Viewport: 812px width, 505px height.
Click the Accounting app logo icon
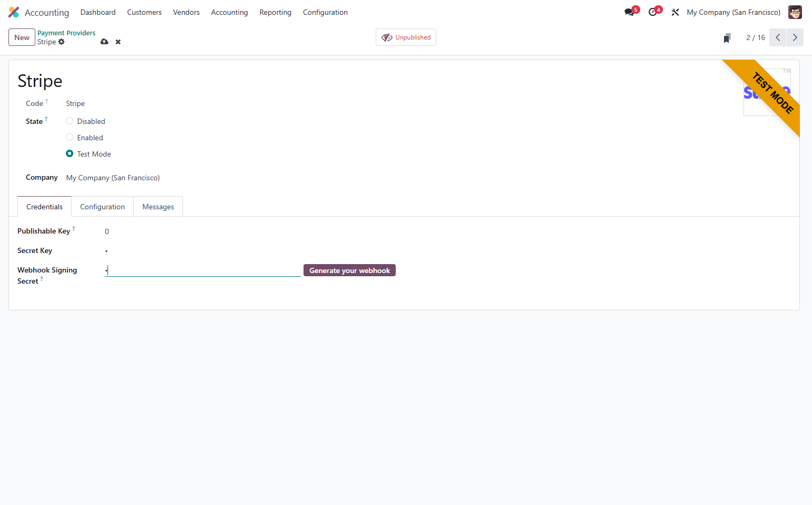pos(14,12)
